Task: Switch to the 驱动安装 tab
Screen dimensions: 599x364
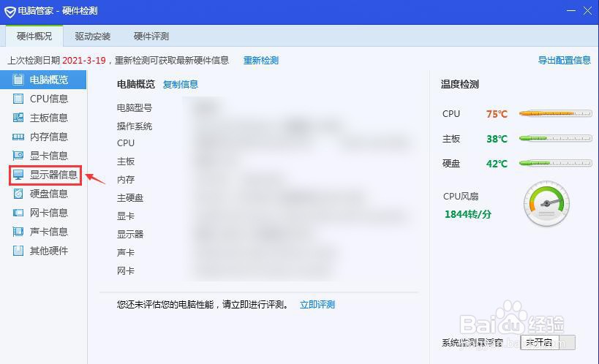Action: [x=92, y=37]
